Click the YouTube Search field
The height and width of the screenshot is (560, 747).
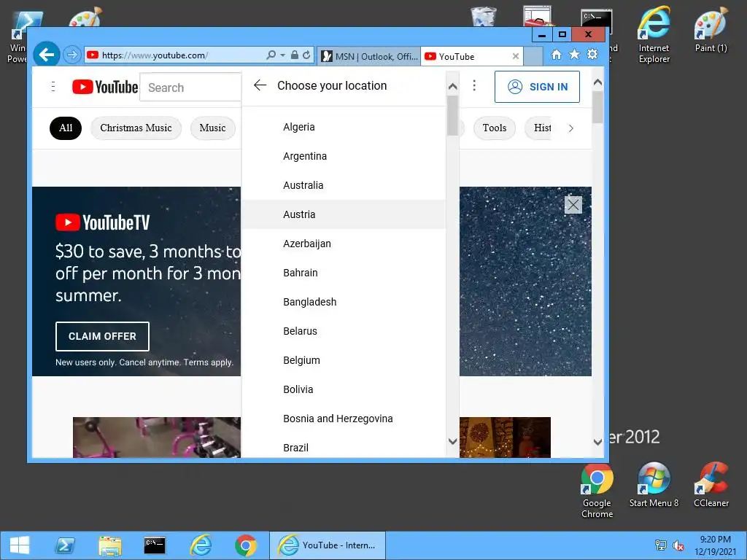(190, 87)
